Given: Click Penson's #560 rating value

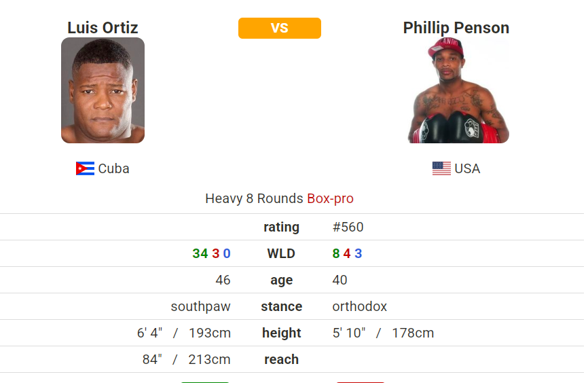Looking at the screenshot, I should [348, 227].
